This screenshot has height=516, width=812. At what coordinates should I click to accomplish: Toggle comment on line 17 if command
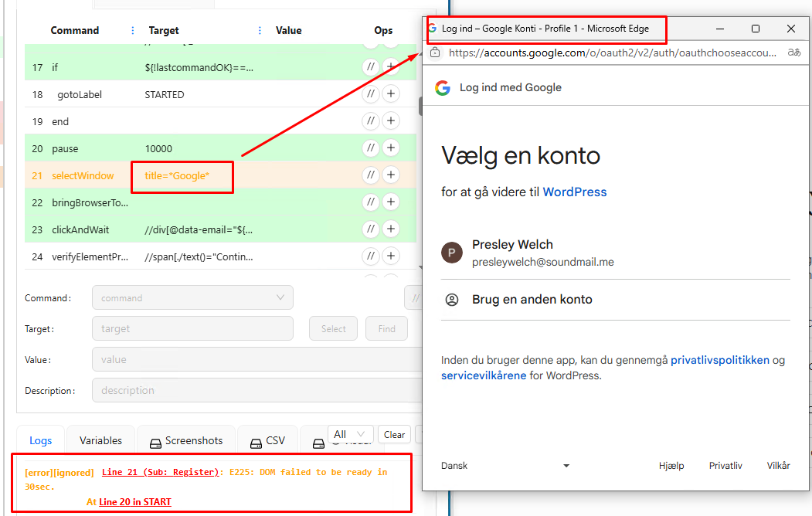click(x=371, y=67)
